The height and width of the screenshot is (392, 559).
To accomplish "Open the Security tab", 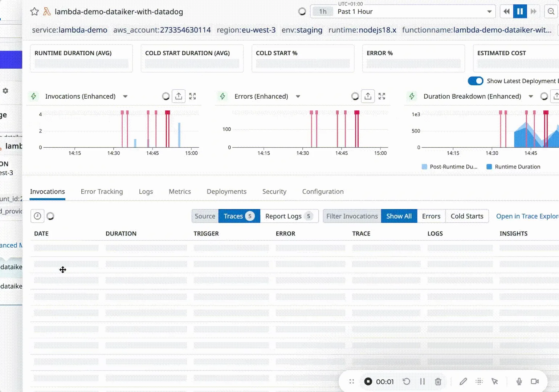I will point(274,191).
